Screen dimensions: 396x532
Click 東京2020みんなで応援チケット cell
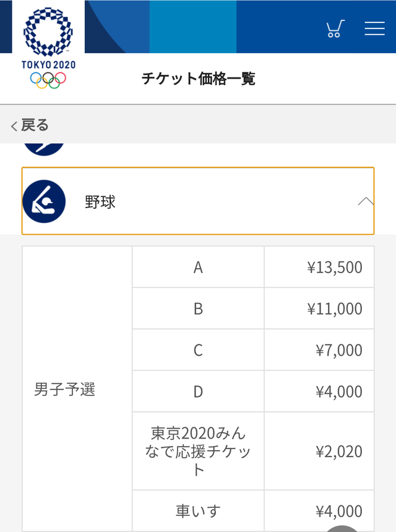pos(198,451)
